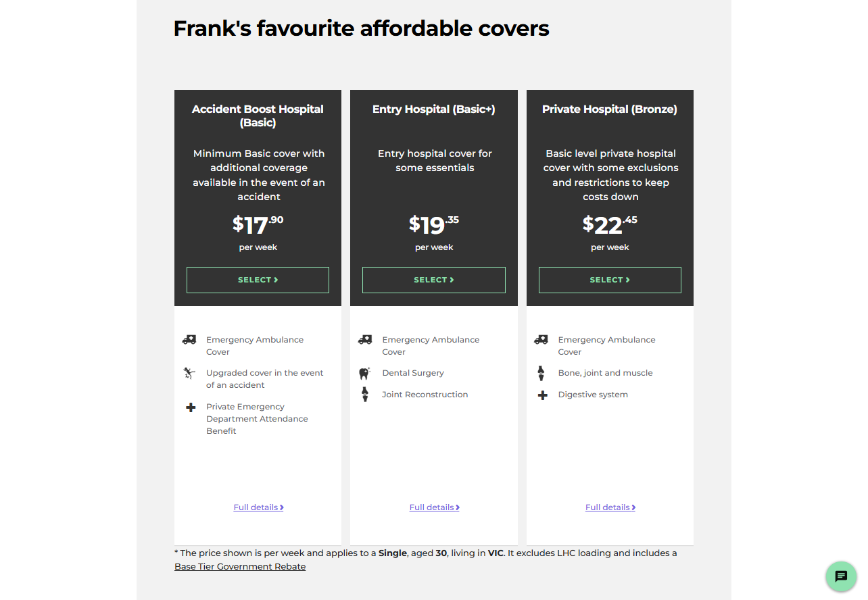The height and width of the screenshot is (600, 868).
Task: Open the chat bubble widget
Action: [841, 576]
